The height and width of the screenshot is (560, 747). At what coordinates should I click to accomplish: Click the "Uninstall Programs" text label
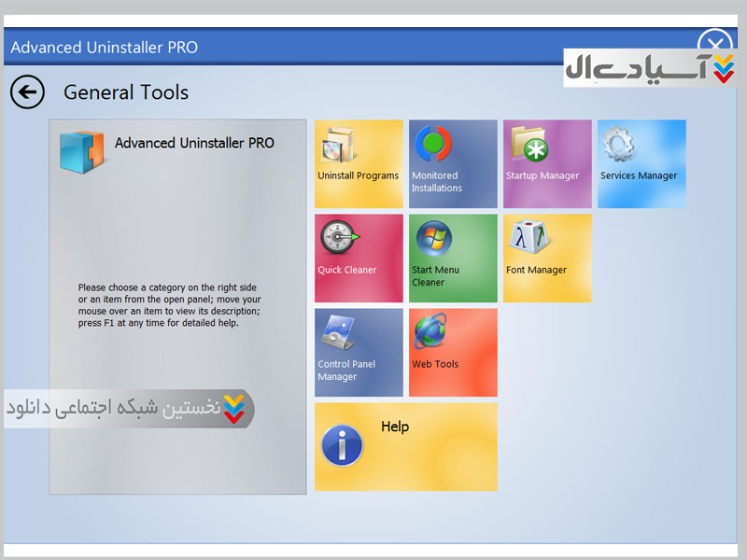click(358, 176)
